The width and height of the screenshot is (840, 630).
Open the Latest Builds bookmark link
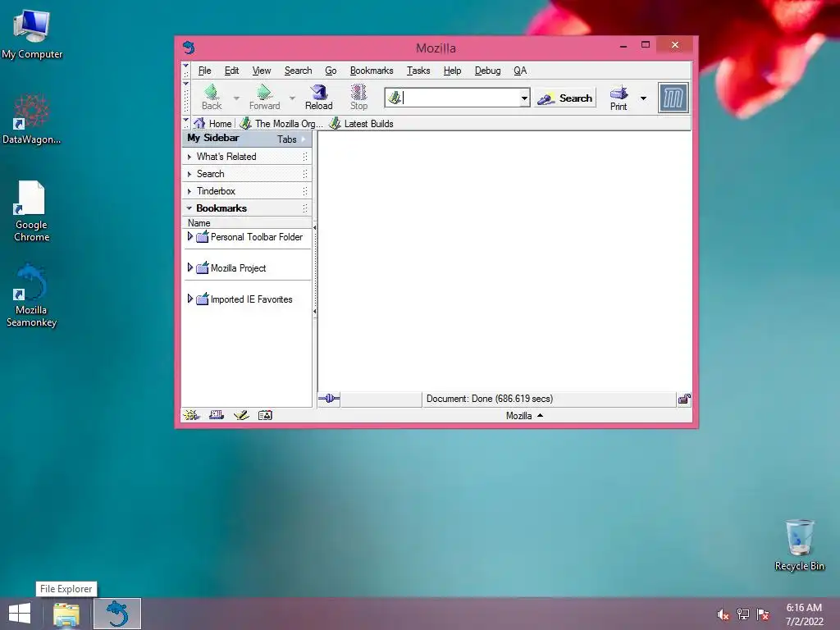(x=361, y=123)
